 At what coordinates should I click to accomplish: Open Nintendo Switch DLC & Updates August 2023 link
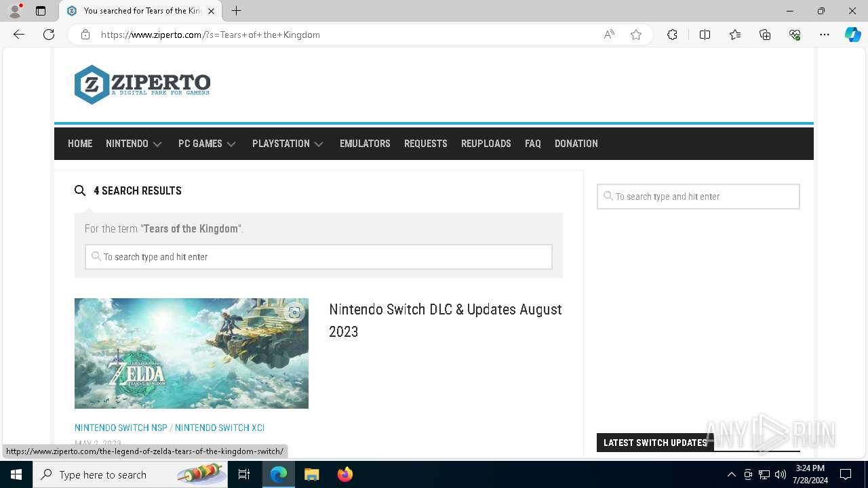coord(446,320)
